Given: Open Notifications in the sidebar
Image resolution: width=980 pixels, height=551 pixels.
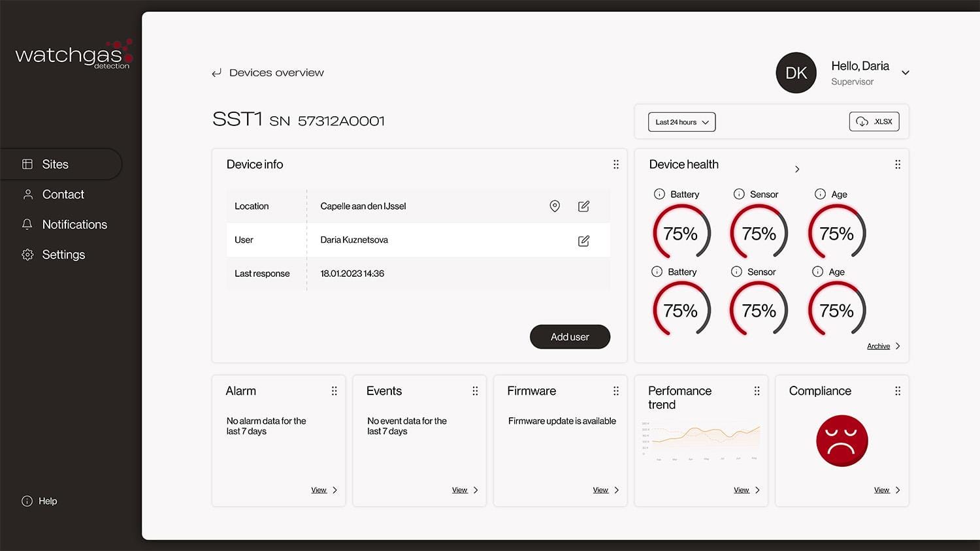Looking at the screenshot, I should coord(74,225).
